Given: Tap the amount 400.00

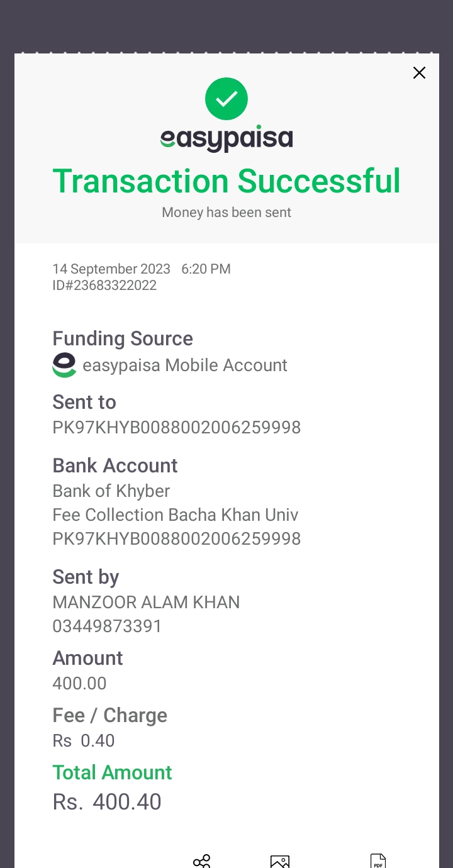Looking at the screenshot, I should [79, 684].
